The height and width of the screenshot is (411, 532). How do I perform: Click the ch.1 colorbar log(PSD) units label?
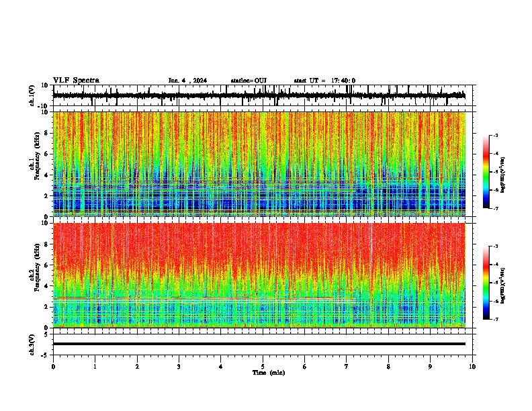[503, 175]
